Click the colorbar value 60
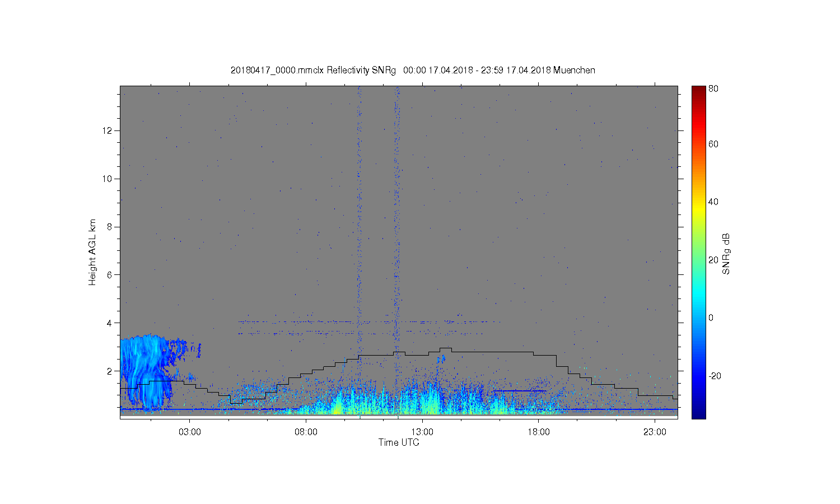 [713, 144]
